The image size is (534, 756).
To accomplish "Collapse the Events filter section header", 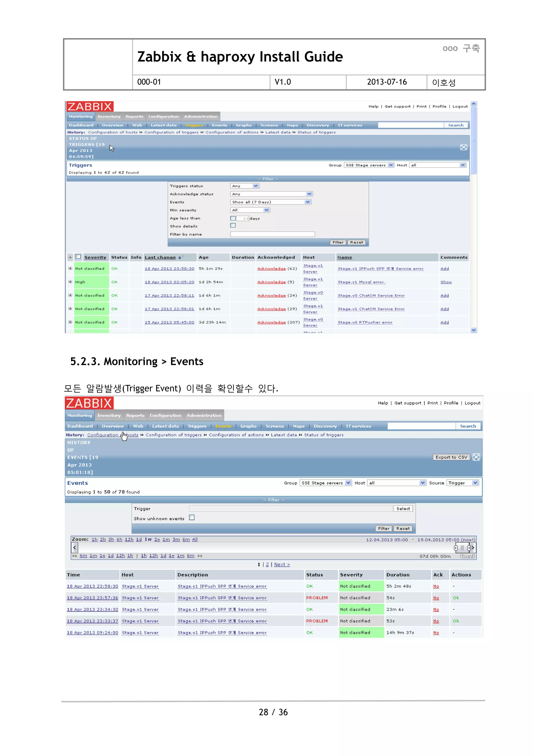I will 274,500.
